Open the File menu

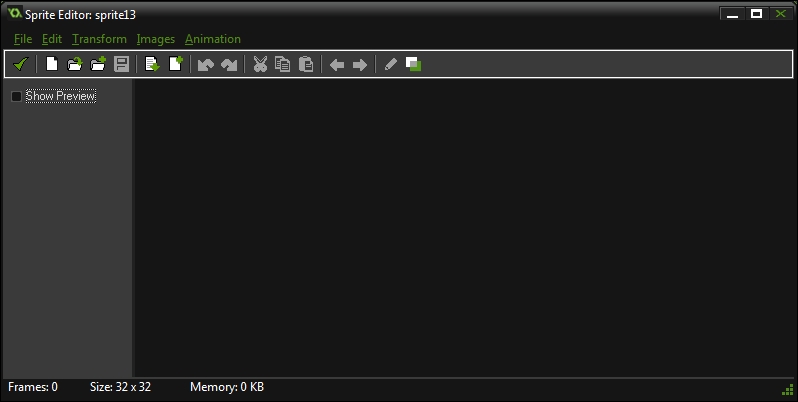click(x=23, y=39)
